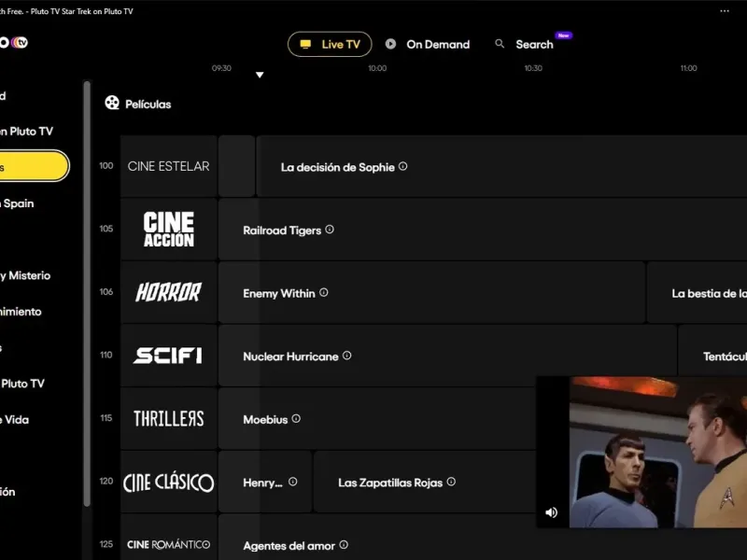Show info for Railroad Tigers
The height and width of the screenshot is (560, 747).
click(x=330, y=230)
